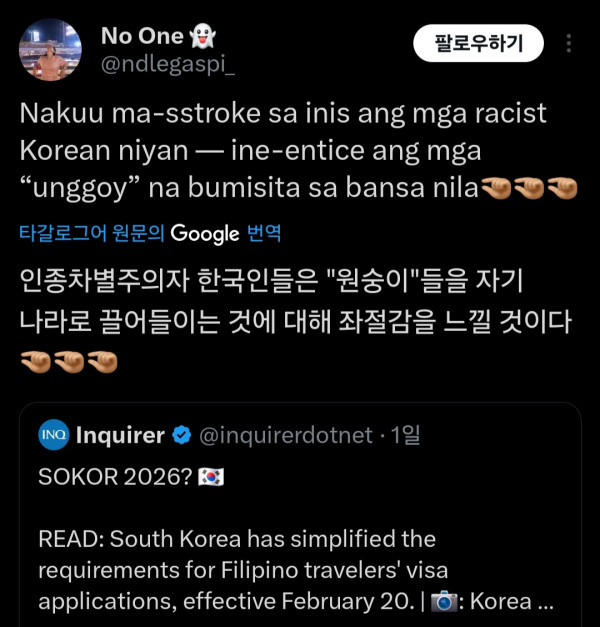
Task: Click the 팔로우하기 follow button
Action: point(478,43)
